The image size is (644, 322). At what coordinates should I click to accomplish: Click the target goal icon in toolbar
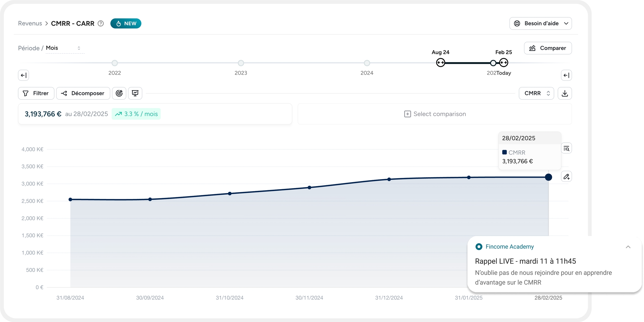click(x=119, y=93)
